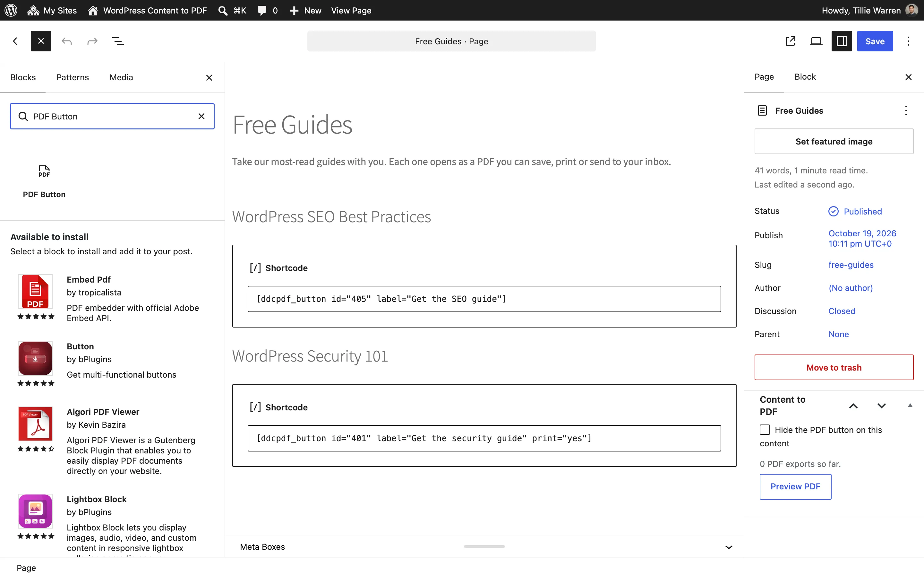Click the WordPress logo in admin bar
Image resolution: width=924 pixels, height=578 pixels.
[x=11, y=10]
